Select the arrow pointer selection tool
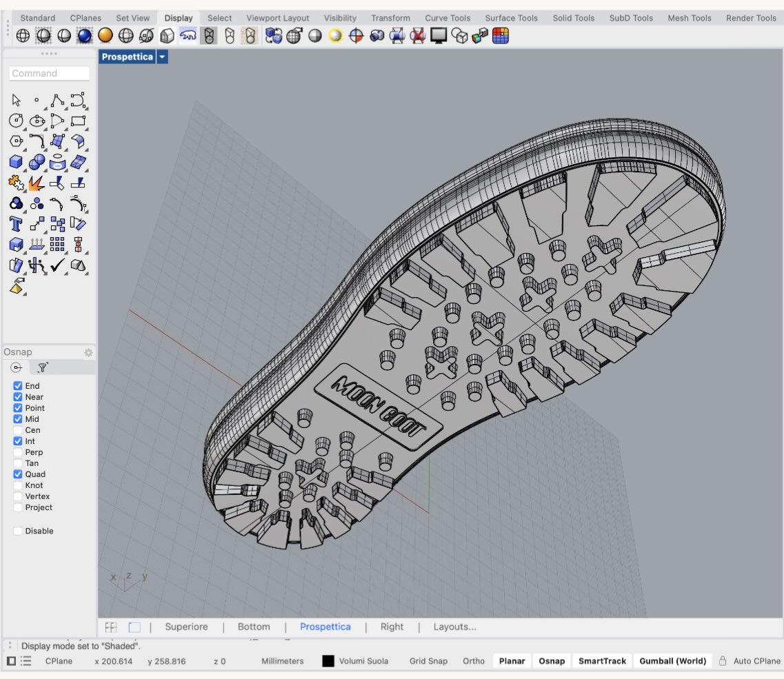This screenshot has height=679, width=784. [x=16, y=100]
